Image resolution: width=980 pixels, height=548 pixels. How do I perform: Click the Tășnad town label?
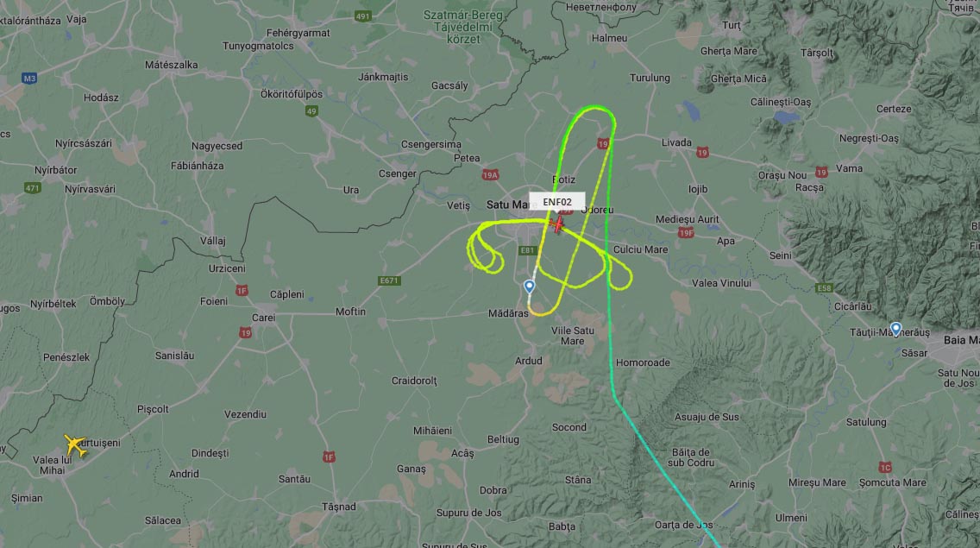(x=339, y=507)
